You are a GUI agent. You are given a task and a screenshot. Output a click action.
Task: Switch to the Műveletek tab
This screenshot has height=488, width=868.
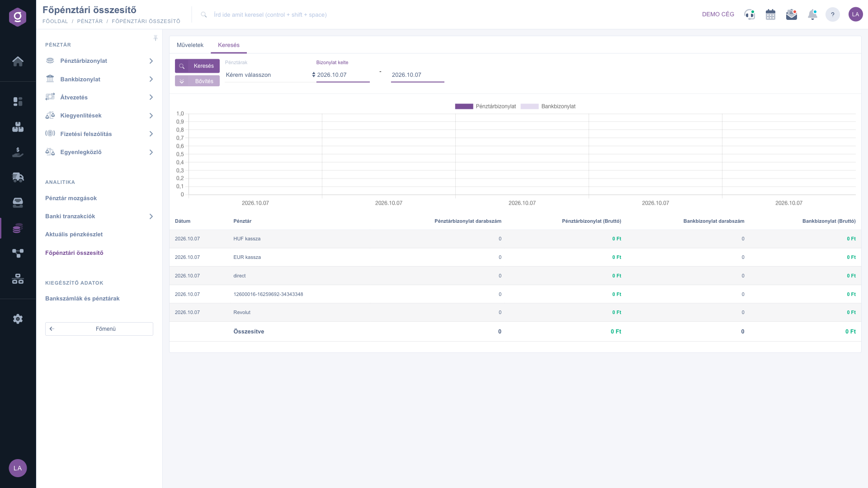tap(190, 45)
